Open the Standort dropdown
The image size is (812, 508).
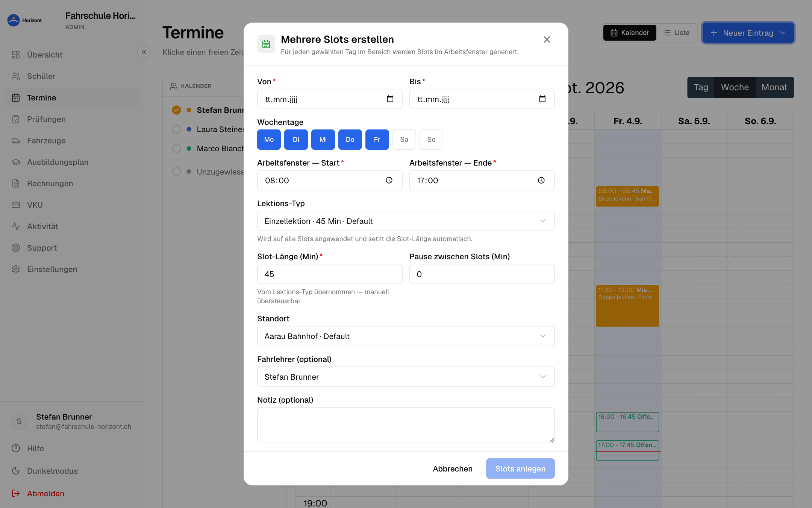point(406,336)
